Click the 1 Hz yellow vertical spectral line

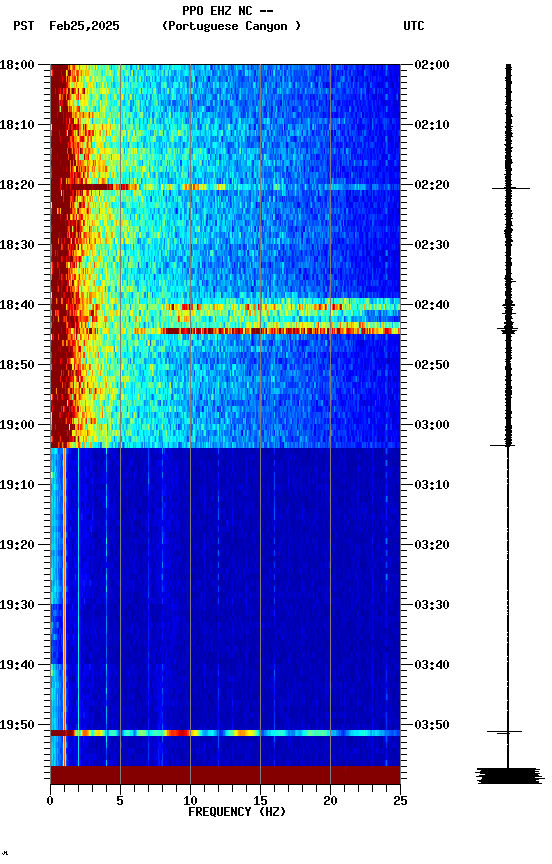tap(64, 607)
